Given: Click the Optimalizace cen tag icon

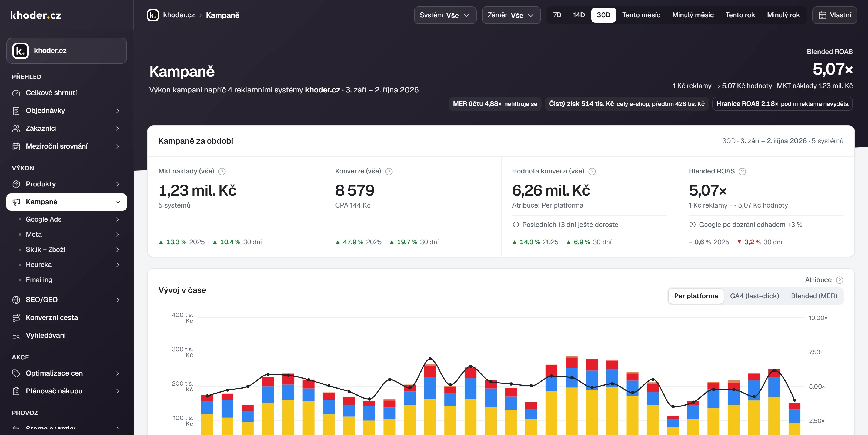Looking at the screenshot, I should coord(16,373).
